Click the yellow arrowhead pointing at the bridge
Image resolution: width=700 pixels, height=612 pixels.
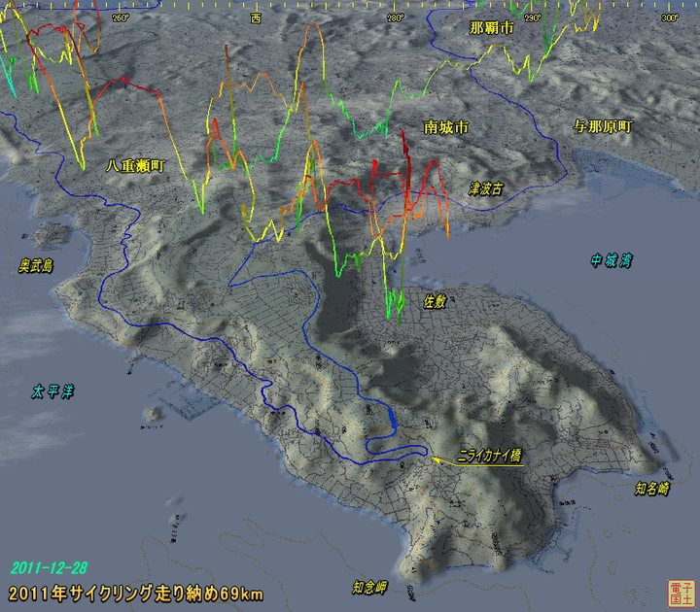pyautogui.click(x=437, y=457)
